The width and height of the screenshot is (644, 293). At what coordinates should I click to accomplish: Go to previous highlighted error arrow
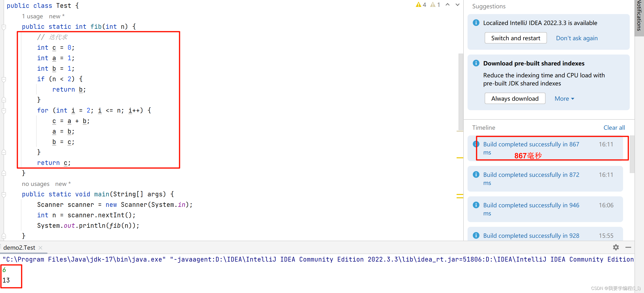click(x=448, y=5)
